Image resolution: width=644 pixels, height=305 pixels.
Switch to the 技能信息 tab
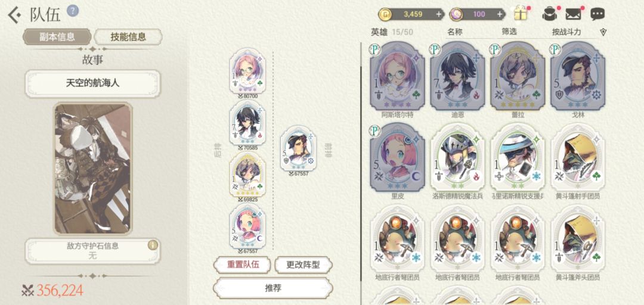click(128, 36)
